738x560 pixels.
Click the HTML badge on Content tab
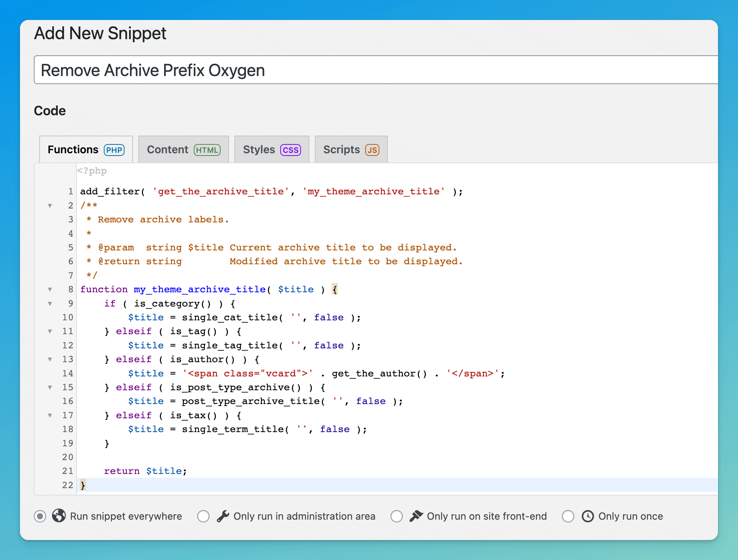[207, 150]
